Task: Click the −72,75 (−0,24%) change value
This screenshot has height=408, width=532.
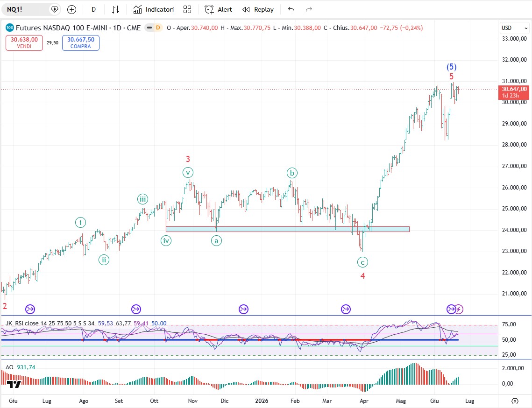Action: click(401, 28)
